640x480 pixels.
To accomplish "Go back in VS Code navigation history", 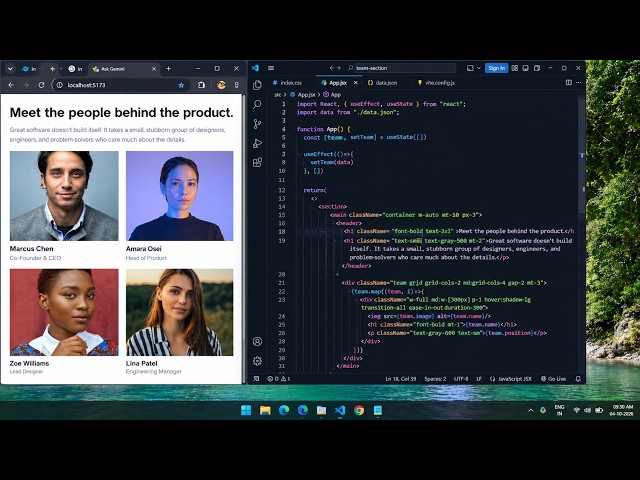I will [x=331, y=68].
